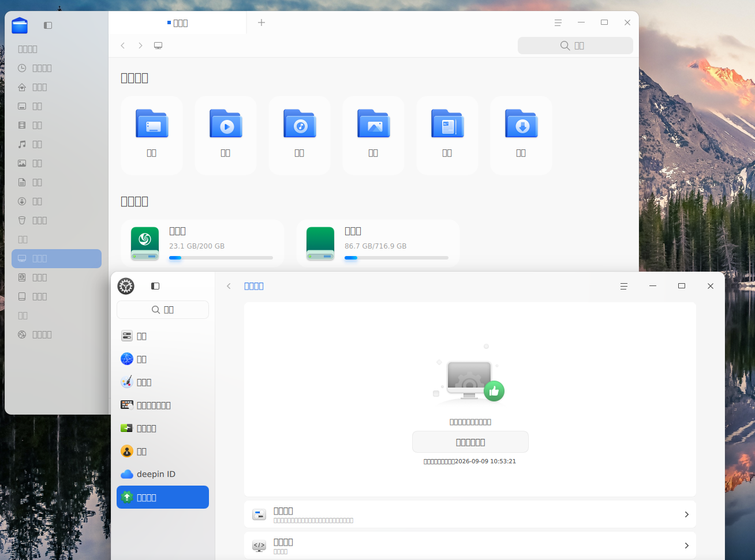
Task: Open the Downloads folder with arrow icon
Action: [x=521, y=136]
